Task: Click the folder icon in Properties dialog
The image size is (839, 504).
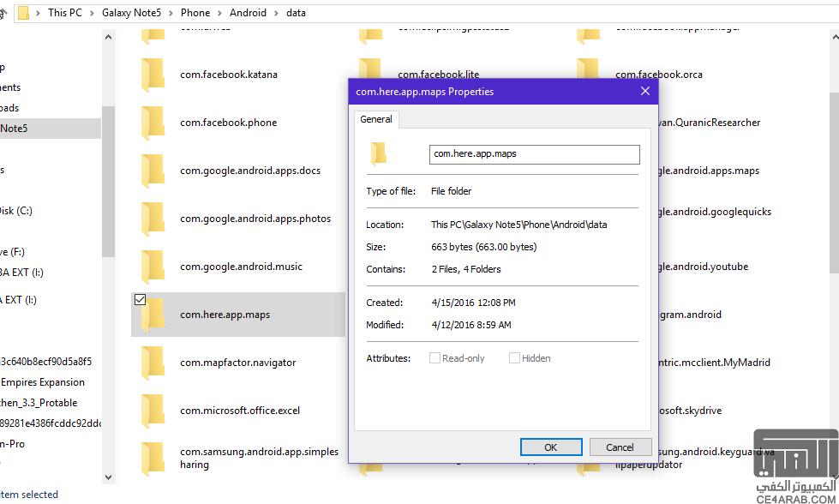Action: (378, 154)
